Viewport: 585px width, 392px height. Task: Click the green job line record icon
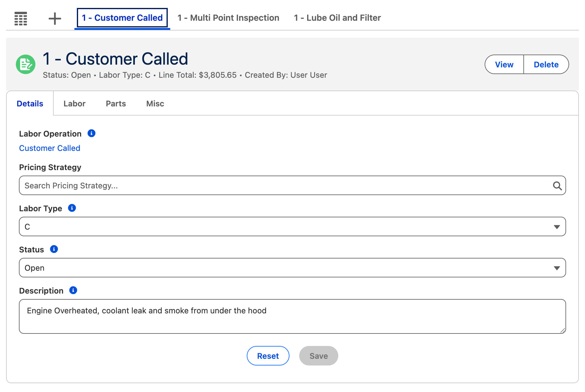point(26,64)
